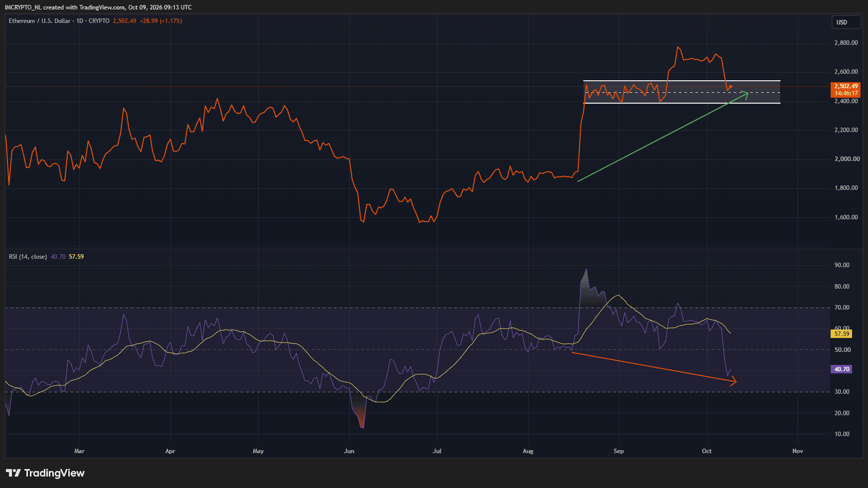Click the Ethereum / U.S. Dollar symbol title
The width and height of the screenshot is (868, 488).
click(40, 21)
